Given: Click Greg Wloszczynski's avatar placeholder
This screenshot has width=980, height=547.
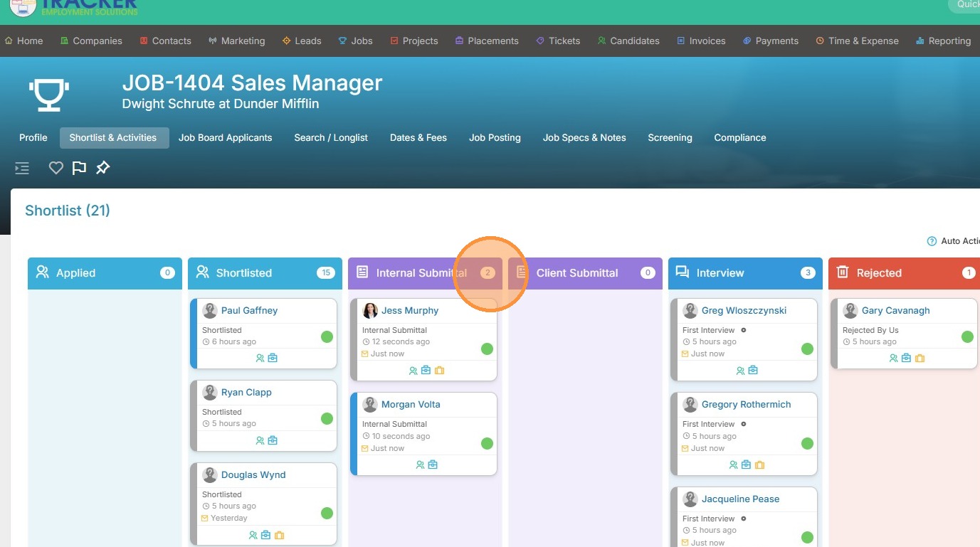Looking at the screenshot, I should click(x=690, y=311).
